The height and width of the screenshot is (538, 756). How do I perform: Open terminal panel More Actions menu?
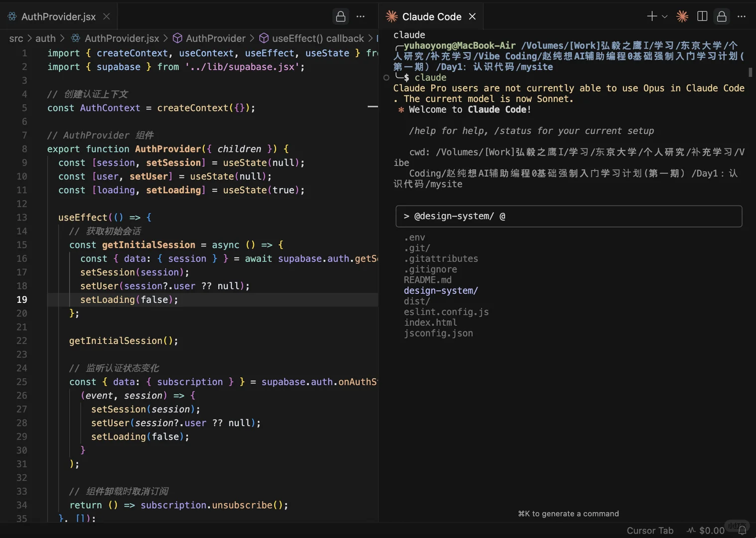pyautogui.click(x=742, y=16)
